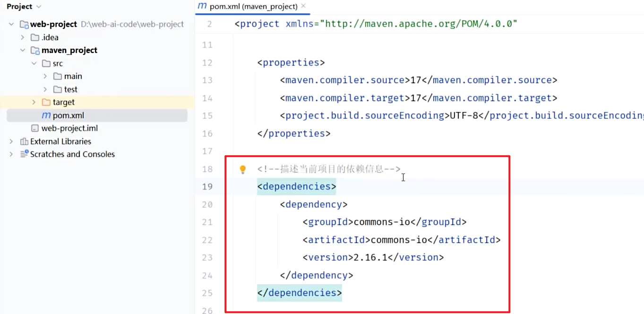Image resolution: width=644 pixels, height=314 pixels.
Task: Select .idea in the project tree
Action: coord(50,37)
